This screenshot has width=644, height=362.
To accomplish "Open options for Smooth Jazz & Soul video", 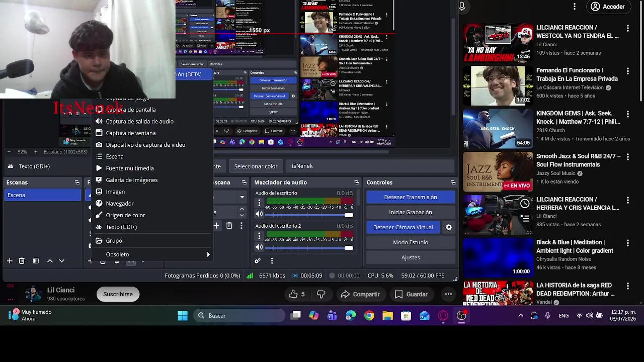I will point(627,157).
